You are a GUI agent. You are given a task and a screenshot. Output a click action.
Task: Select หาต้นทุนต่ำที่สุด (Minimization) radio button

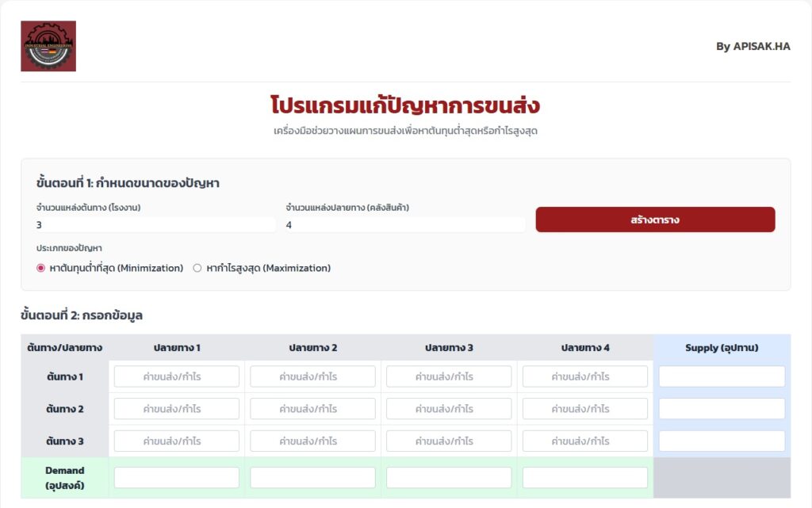[41, 268]
